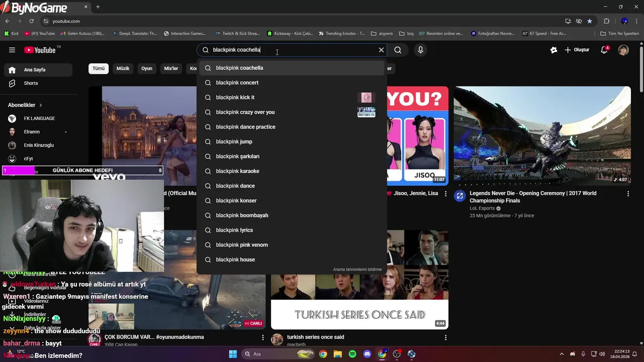Open the account avatar menu
Screen dimensions: 644x362
coord(623,50)
